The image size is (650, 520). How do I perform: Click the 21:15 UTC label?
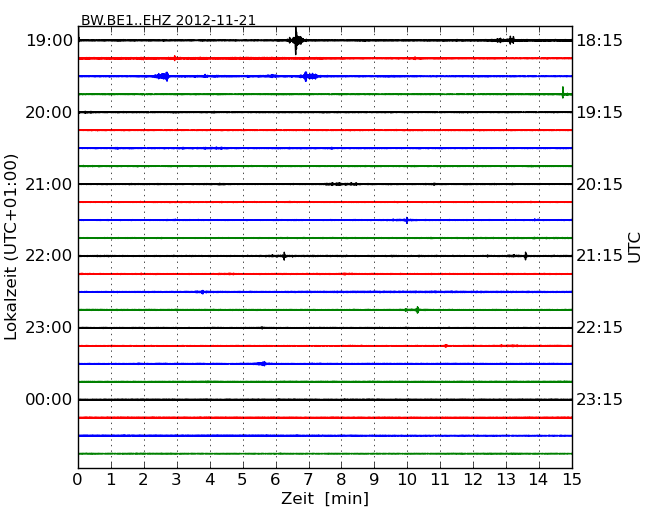click(599, 256)
